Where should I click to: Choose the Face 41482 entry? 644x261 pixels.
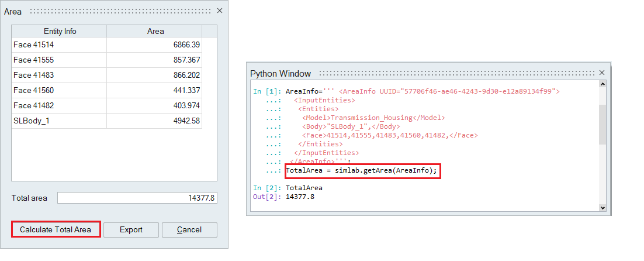point(59,105)
